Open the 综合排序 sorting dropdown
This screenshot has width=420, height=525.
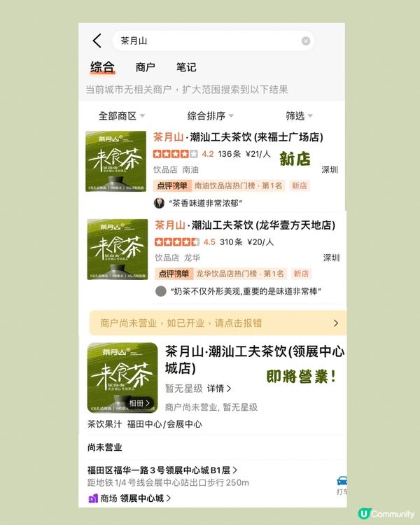coord(210,115)
